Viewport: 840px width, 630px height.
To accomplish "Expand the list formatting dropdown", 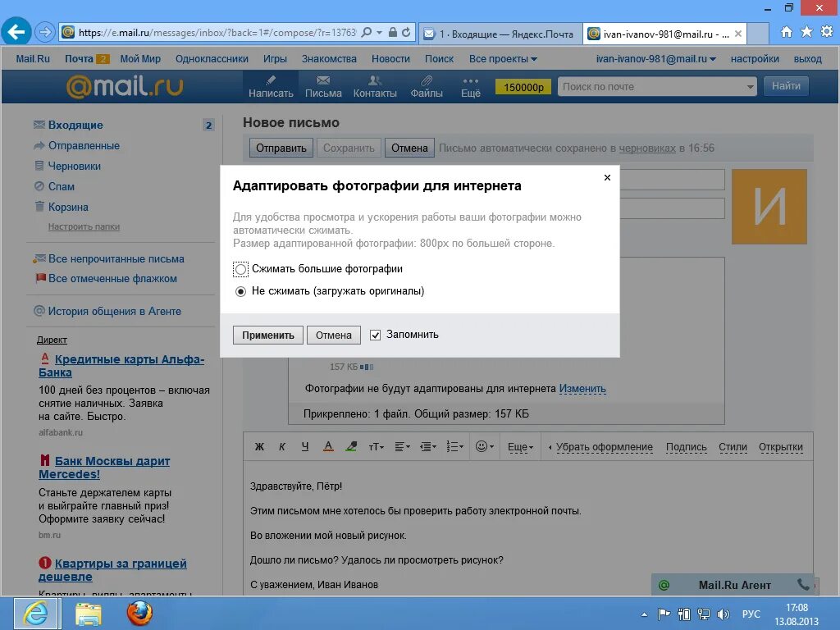I will click(454, 447).
